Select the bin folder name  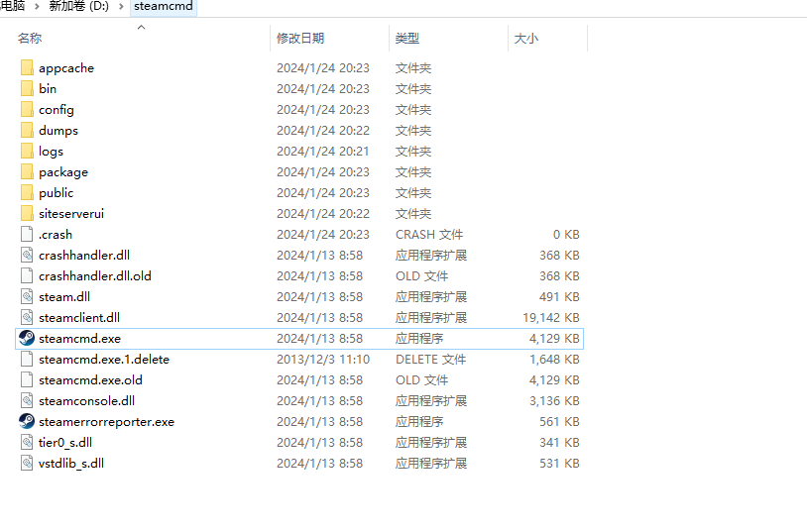click(48, 88)
